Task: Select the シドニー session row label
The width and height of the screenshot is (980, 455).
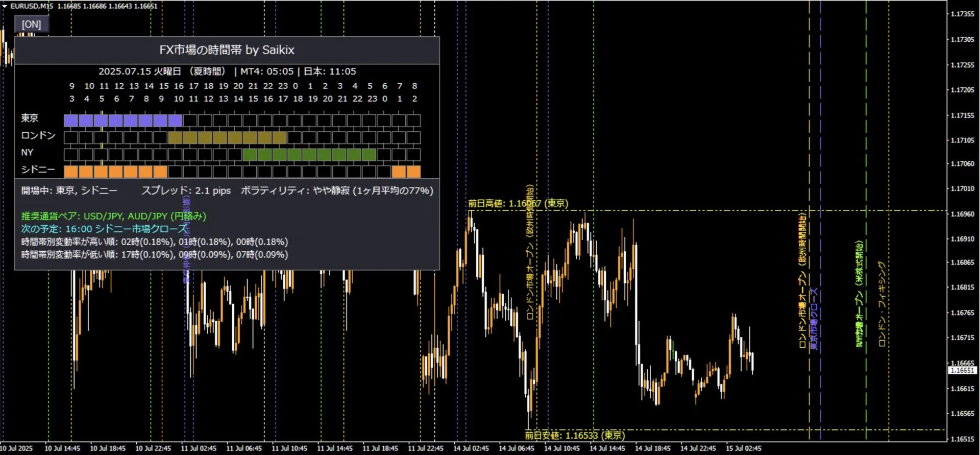Action: pyautogui.click(x=38, y=170)
